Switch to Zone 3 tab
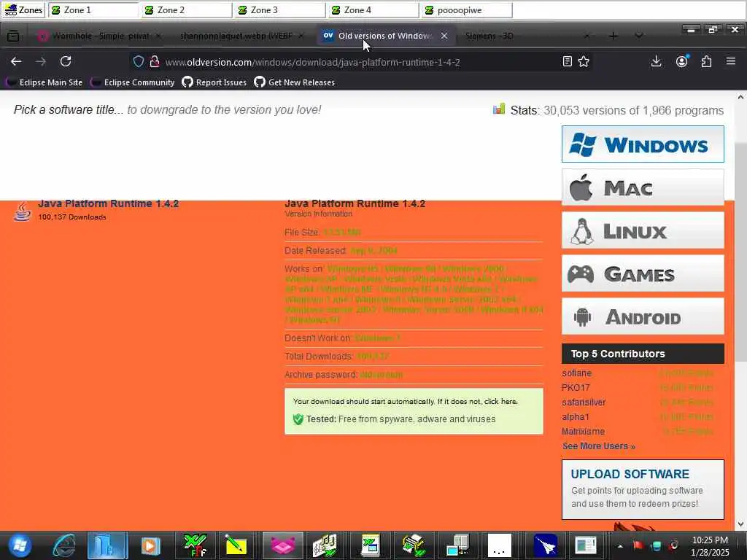Screen dimensions: 747x560 pos(280,10)
